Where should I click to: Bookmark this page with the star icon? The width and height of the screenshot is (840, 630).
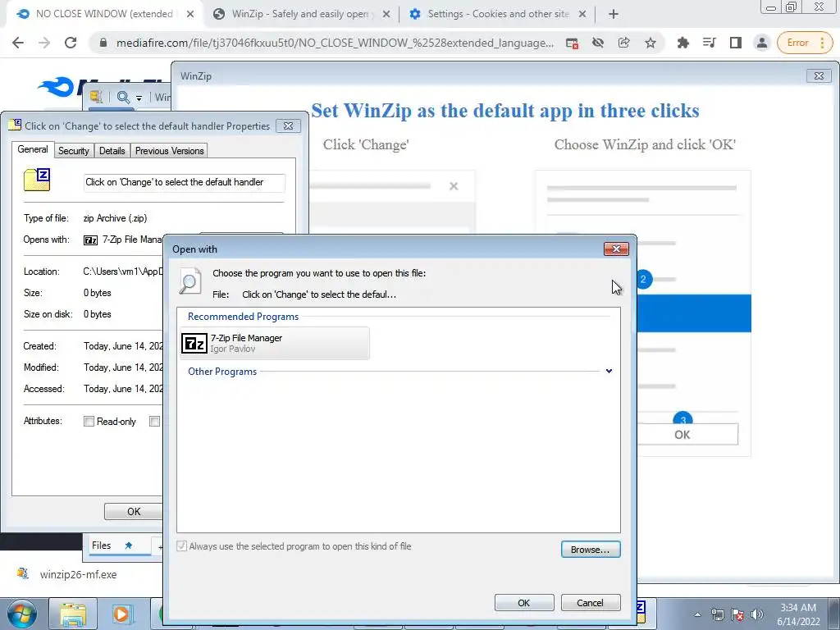pos(651,43)
